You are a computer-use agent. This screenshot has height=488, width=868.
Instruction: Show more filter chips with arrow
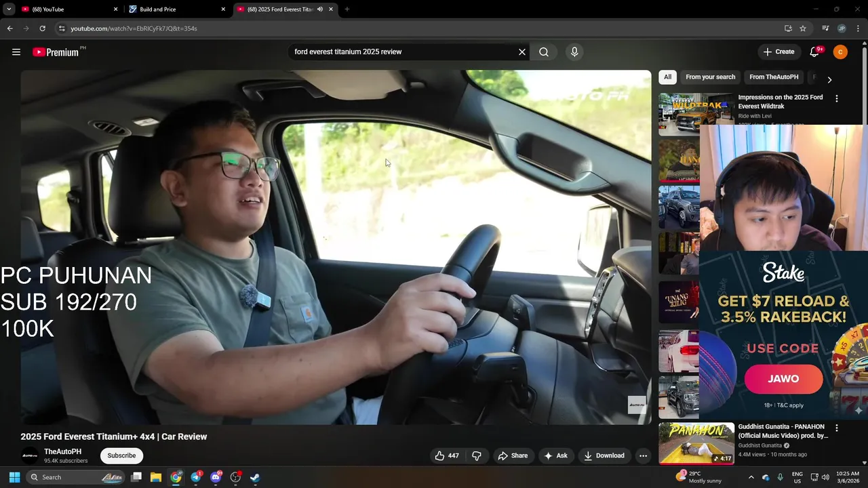tap(829, 79)
